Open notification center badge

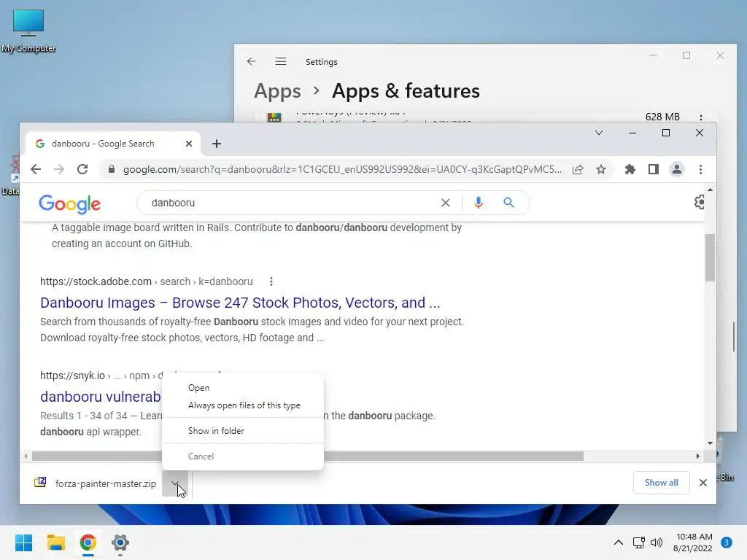coord(726,542)
